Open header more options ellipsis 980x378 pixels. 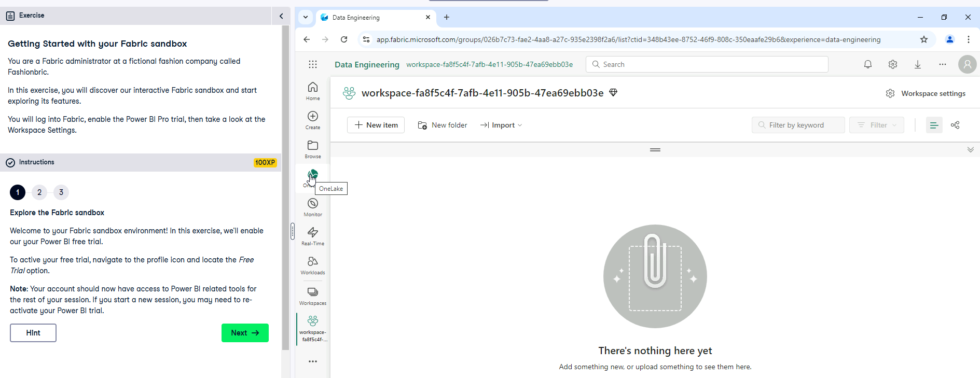pyautogui.click(x=942, y=64)
